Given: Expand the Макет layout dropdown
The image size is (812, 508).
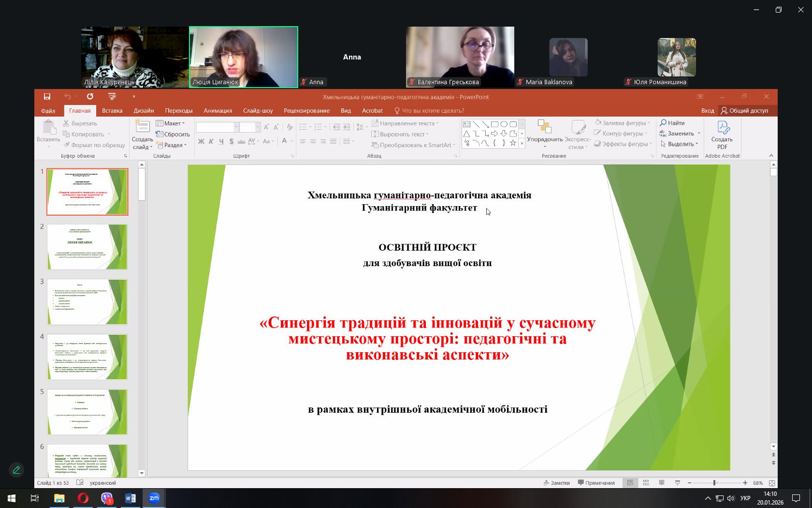Looking at the screenshot, I should click(171, 123).
